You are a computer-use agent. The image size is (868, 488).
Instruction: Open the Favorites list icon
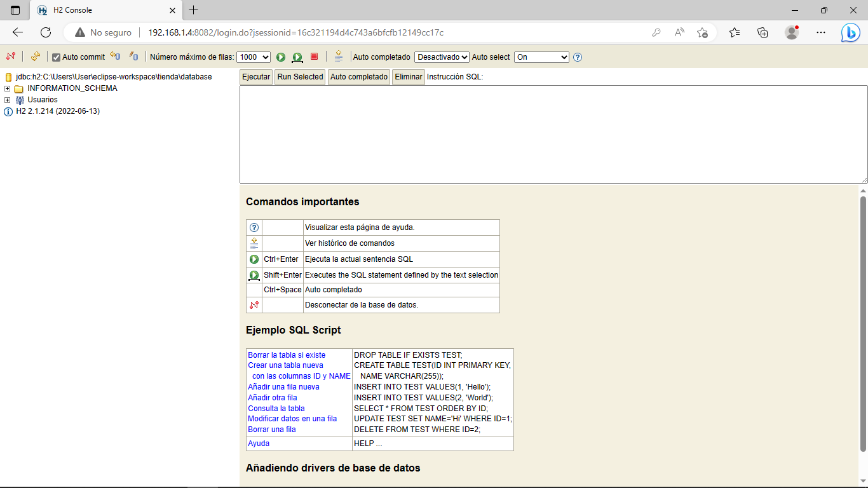pos(735,32)
